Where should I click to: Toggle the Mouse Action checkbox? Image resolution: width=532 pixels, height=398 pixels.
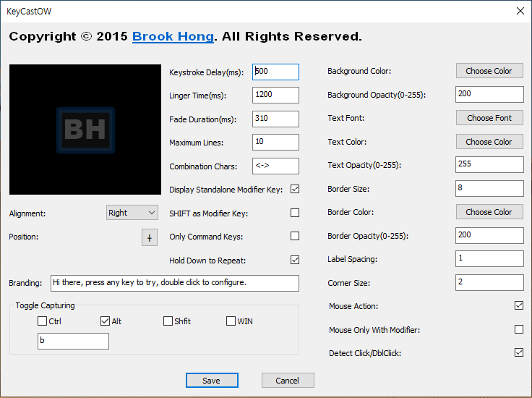coord(519,305)
